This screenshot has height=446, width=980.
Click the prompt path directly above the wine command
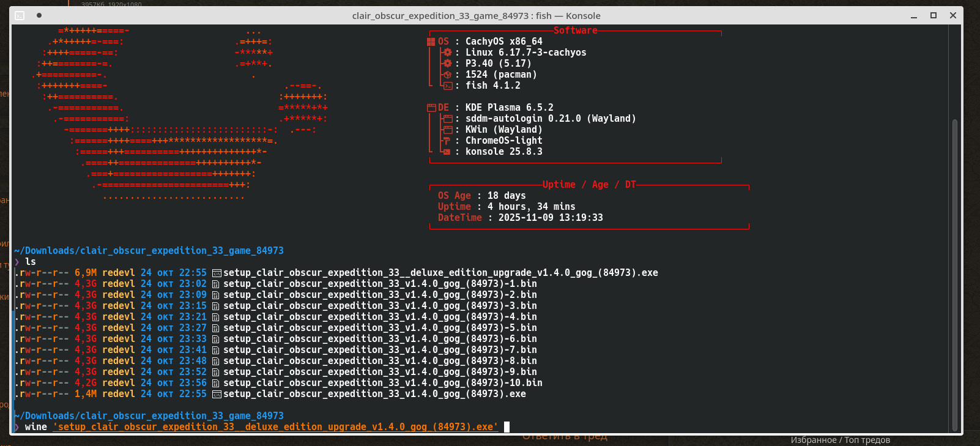[x=149, y=416]
